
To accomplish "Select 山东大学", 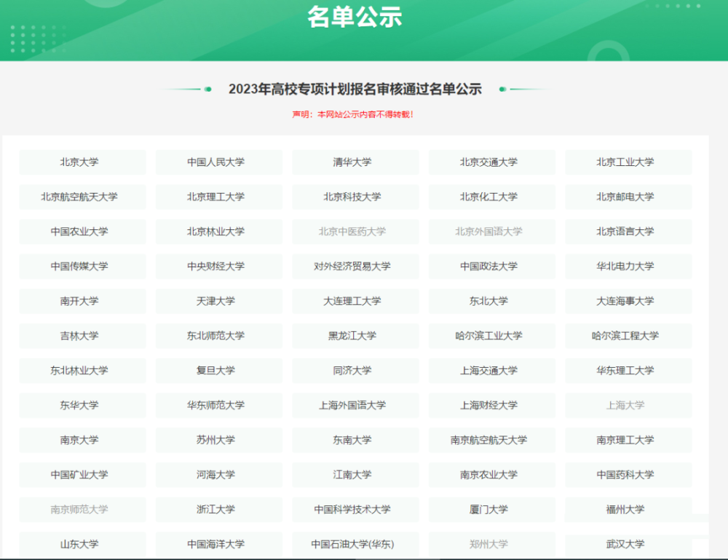I will point(83,544).
